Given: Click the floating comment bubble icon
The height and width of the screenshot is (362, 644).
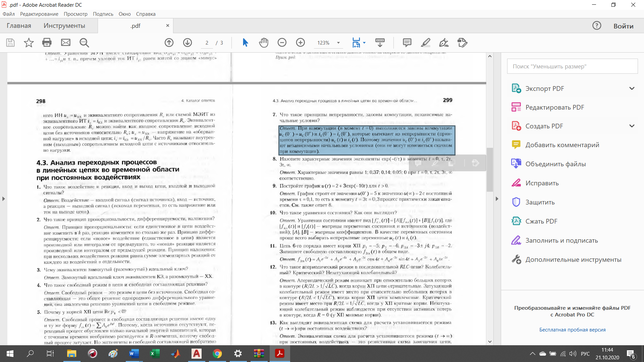Looking at the screenshot, I should 418,163.
